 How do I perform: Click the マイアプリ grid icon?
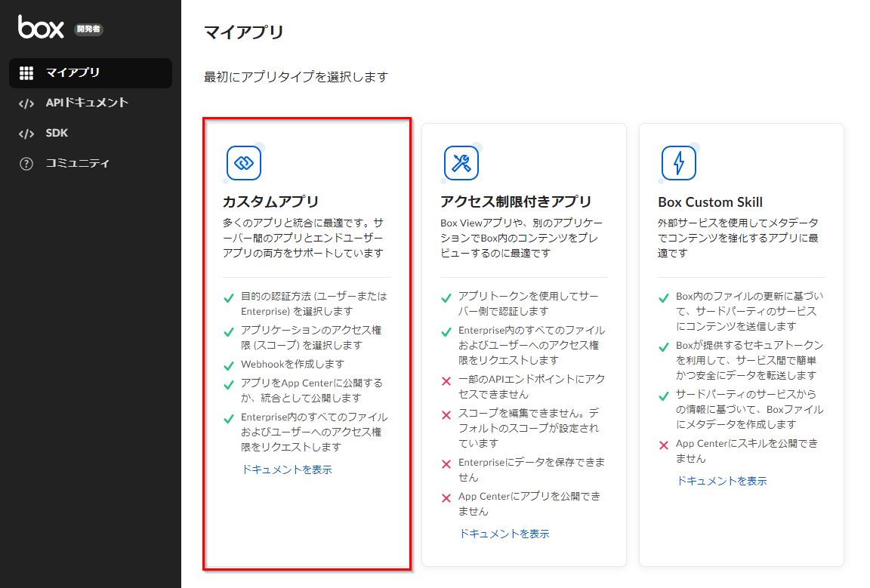coord(26,73)
